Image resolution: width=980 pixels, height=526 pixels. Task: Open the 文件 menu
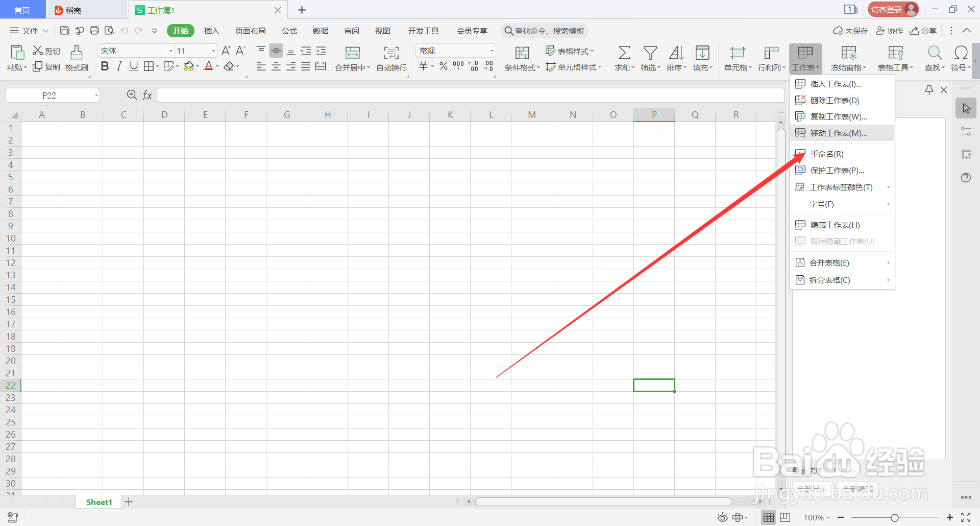pos(29,31)
